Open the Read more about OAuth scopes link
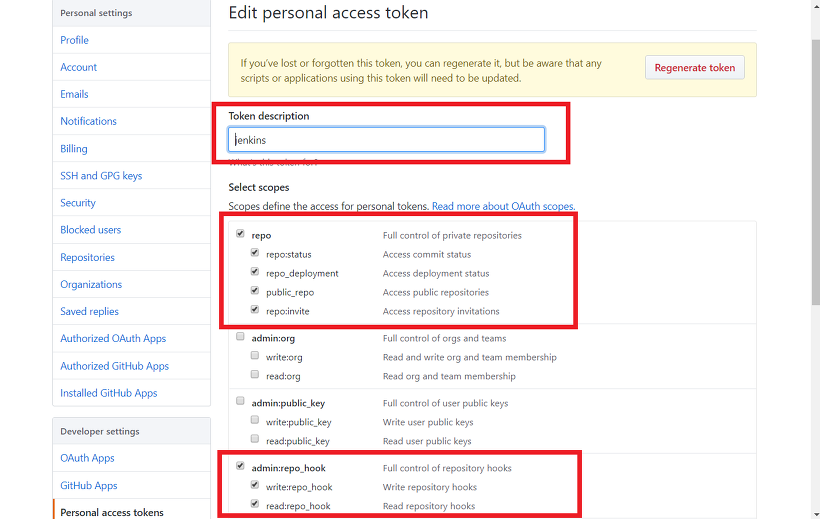820x519 pixels. 503,206
